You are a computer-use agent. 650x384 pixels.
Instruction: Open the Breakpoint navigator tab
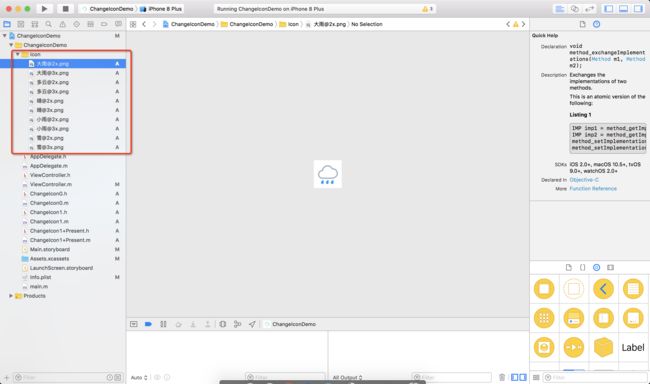(x=104, y=24)
